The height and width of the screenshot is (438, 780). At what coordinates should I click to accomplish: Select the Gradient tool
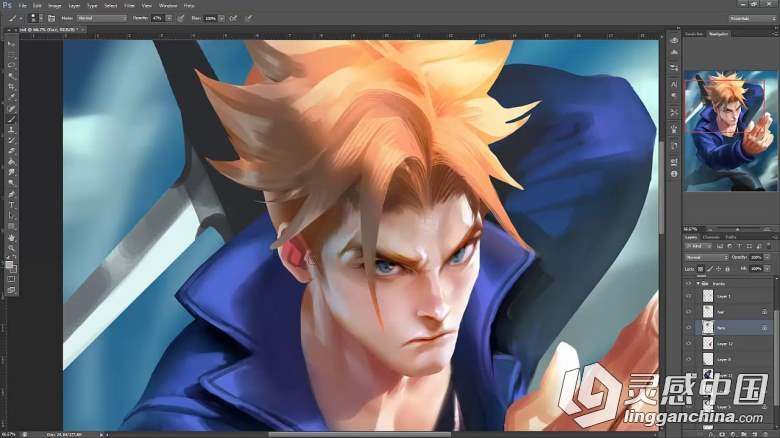(x=11, y=162)
